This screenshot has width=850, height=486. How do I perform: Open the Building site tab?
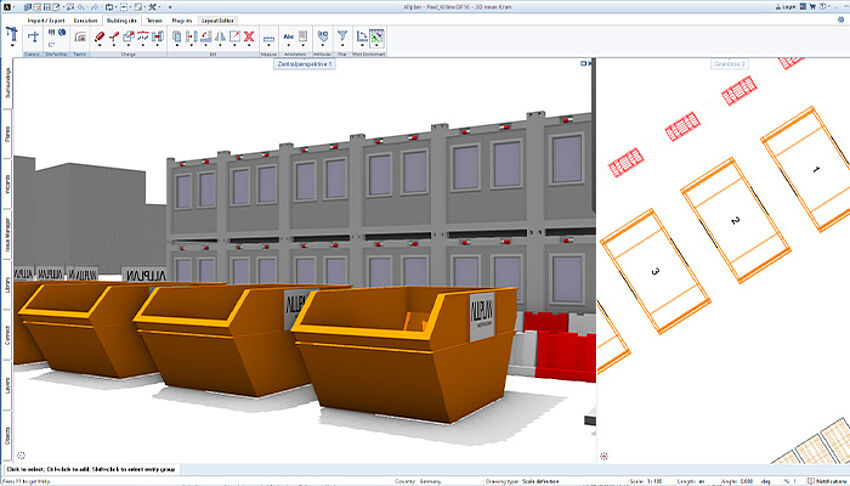point(121,20)
